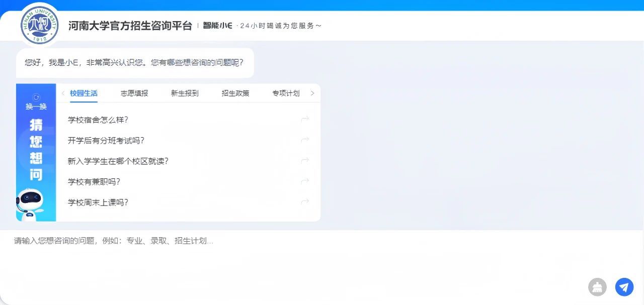Click the share arrow next to 新入学学生在哪个校区就读
The height and width of the screenshot is (305, 644).
[x=304, y=161]
